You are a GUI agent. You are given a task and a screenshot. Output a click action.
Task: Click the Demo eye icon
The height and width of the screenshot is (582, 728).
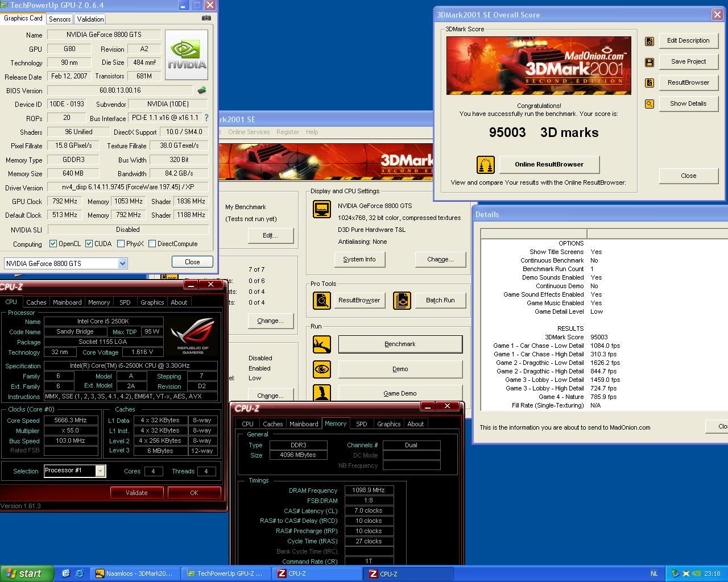(322, 369)
